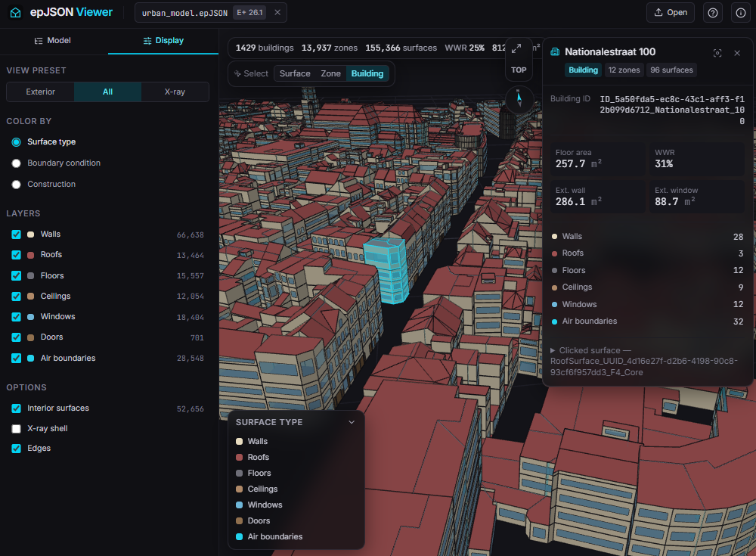The width and height of the screenshot is (756, 556).
Task: Select the All view preset
Action: [107, 92]
